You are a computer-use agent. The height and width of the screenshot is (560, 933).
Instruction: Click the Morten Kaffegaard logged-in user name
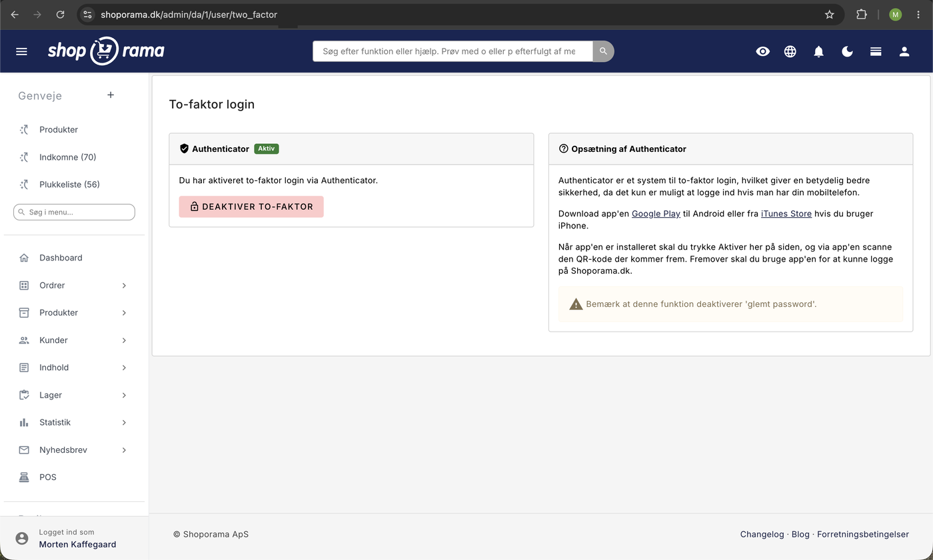pos(77,544)
